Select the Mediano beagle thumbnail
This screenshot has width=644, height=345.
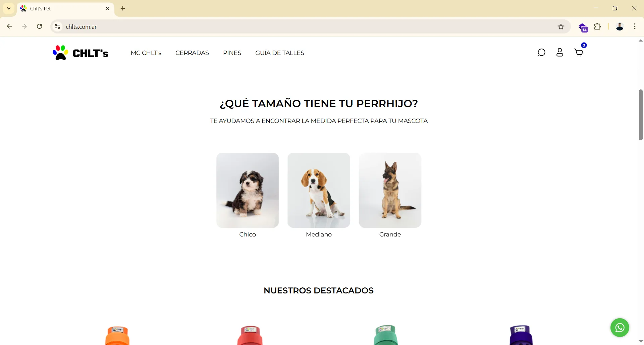coord(319,190)
